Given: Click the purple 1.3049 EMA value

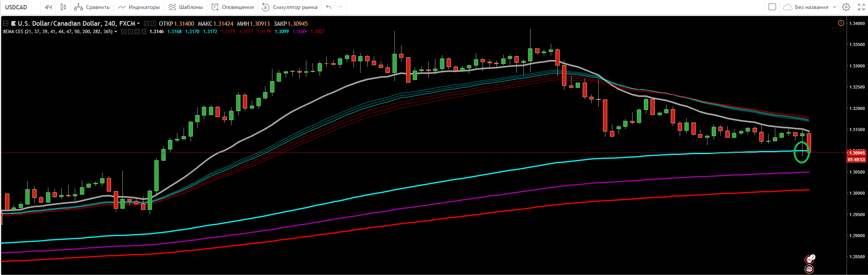Looking at the screenshot, I should 300,32.
